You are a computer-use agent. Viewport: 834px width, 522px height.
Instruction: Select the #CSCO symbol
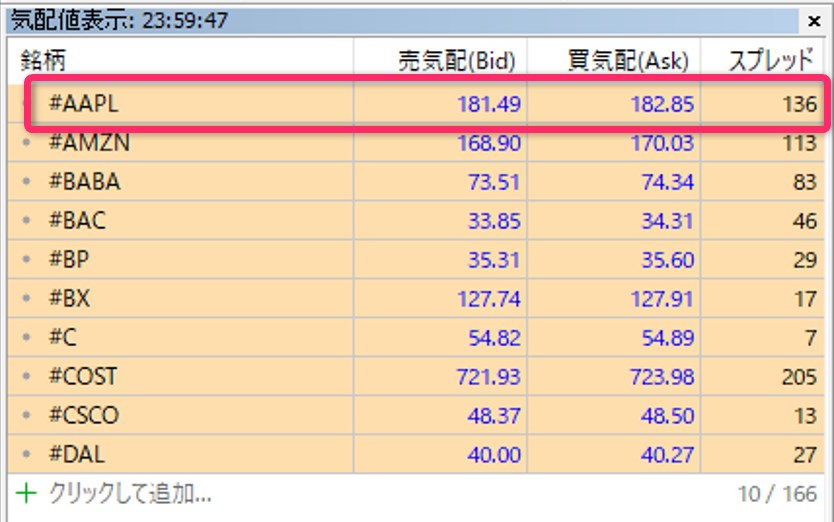coord(83,416)
